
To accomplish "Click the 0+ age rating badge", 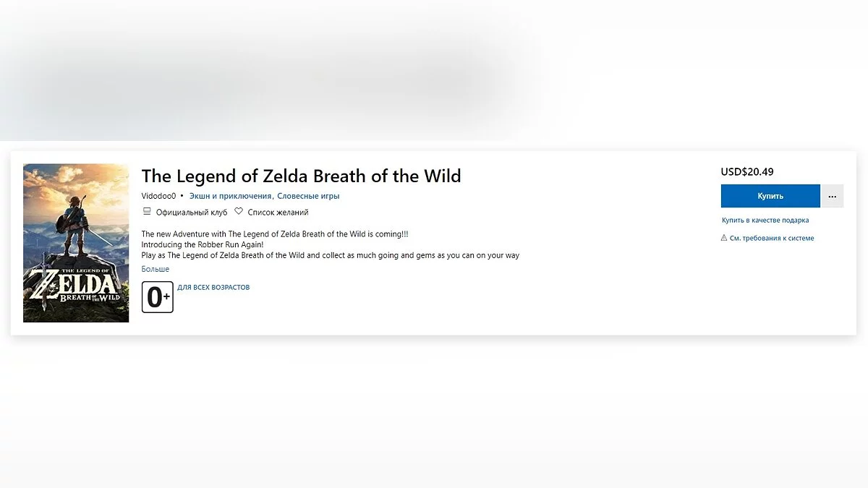I will coord(158,297).
